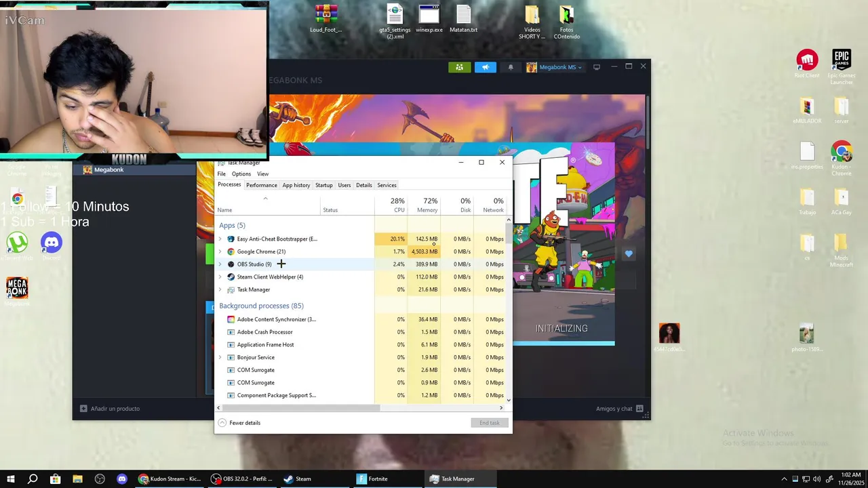This screenshot has height=488, width=868.
Task: Select Riot Client desktop icon
Action: tap(807, 64)
